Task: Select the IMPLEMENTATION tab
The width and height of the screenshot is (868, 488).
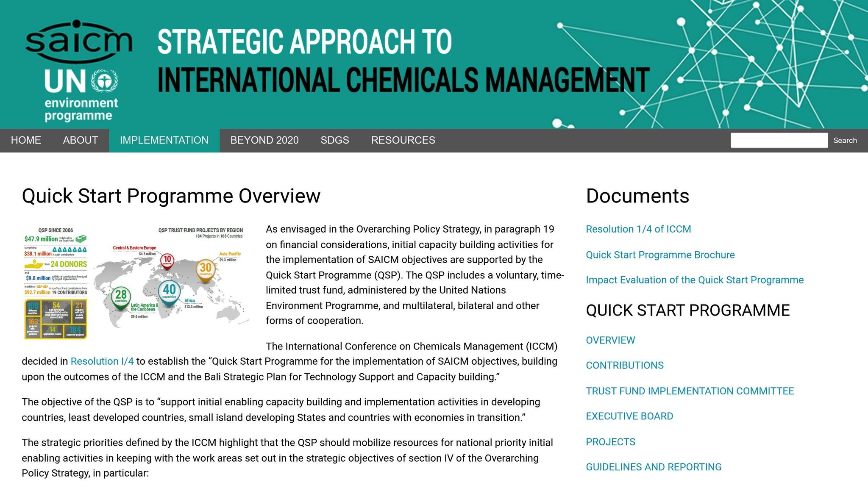Action: click(164, 140)
